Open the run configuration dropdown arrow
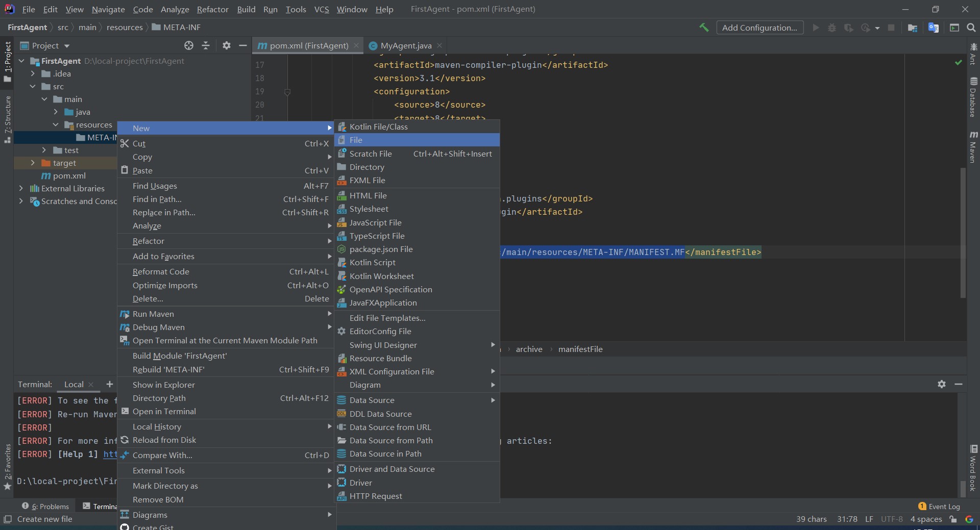Viewport: 980px width, 530px height. (877, 28)
